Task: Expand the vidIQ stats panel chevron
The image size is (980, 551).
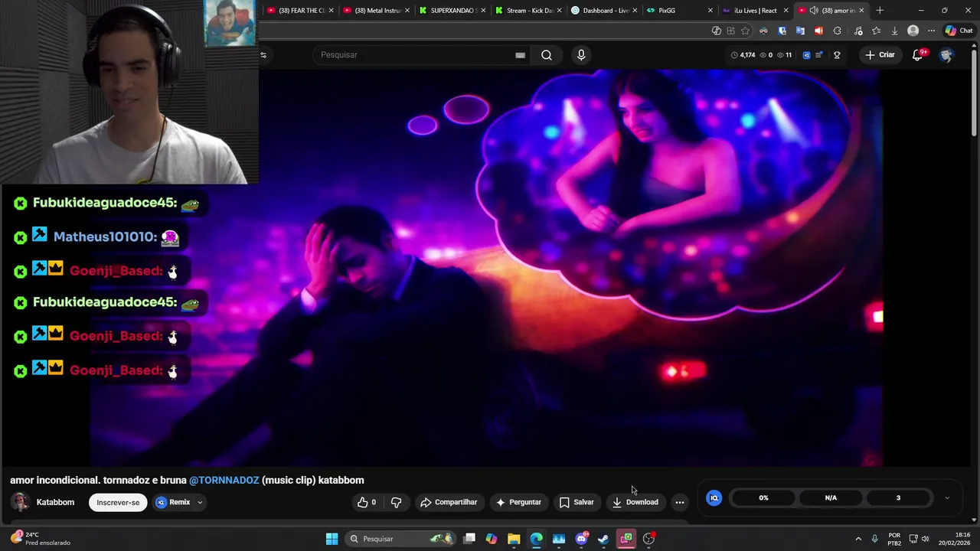Action: tap(947, 498)
